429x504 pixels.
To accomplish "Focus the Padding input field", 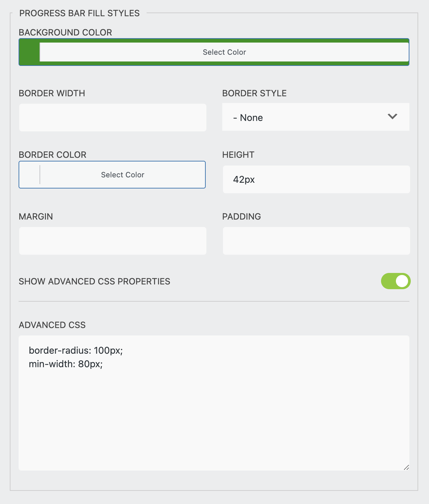I will coord(316,241).
